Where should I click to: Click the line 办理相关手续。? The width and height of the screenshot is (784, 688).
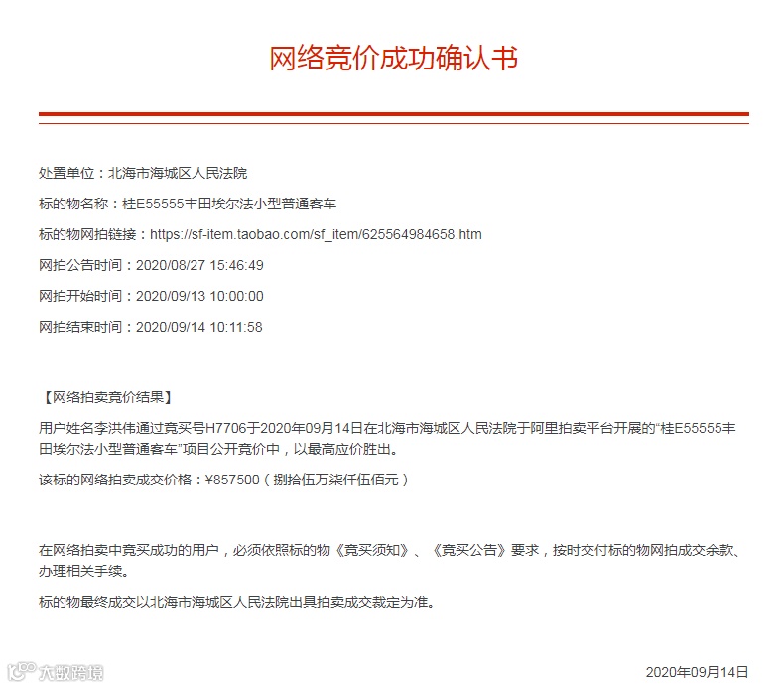click(84, 571)
